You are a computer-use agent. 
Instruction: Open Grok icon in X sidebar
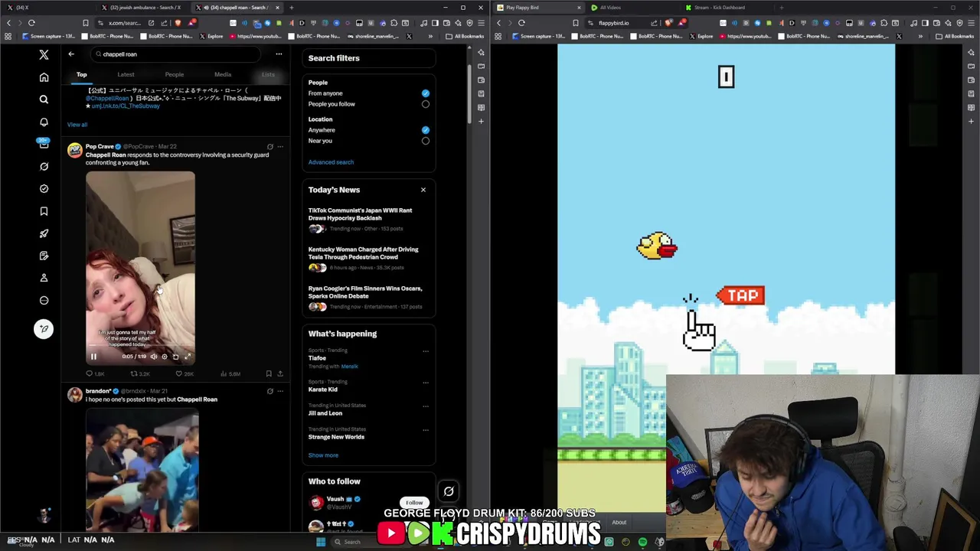coord(44,166)
